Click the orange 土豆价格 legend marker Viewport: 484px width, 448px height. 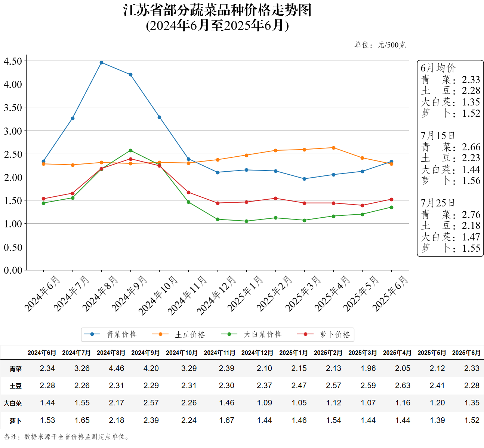(x=160, y=334)
